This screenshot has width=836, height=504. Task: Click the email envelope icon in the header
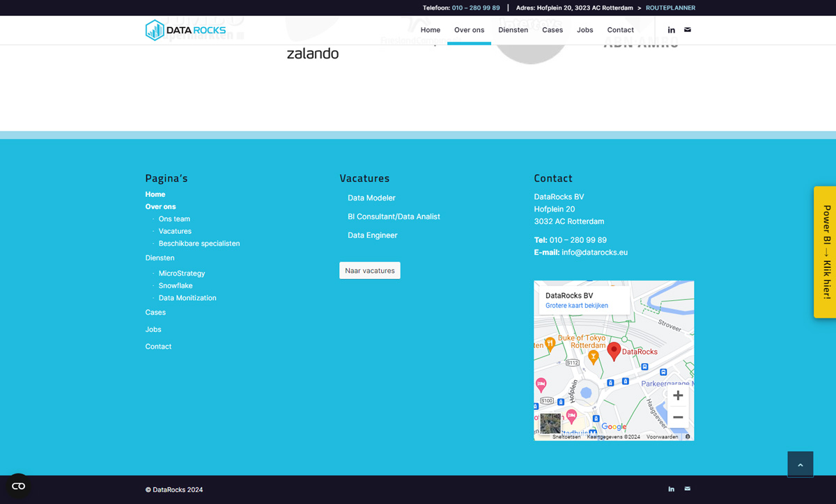coord(688,30)
